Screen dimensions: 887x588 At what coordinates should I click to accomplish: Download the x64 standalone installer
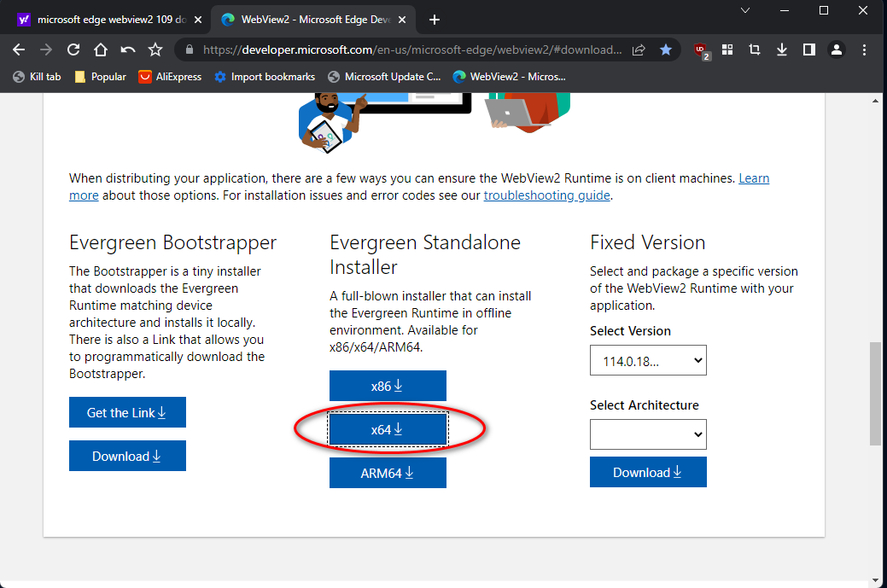click(388, 429)
